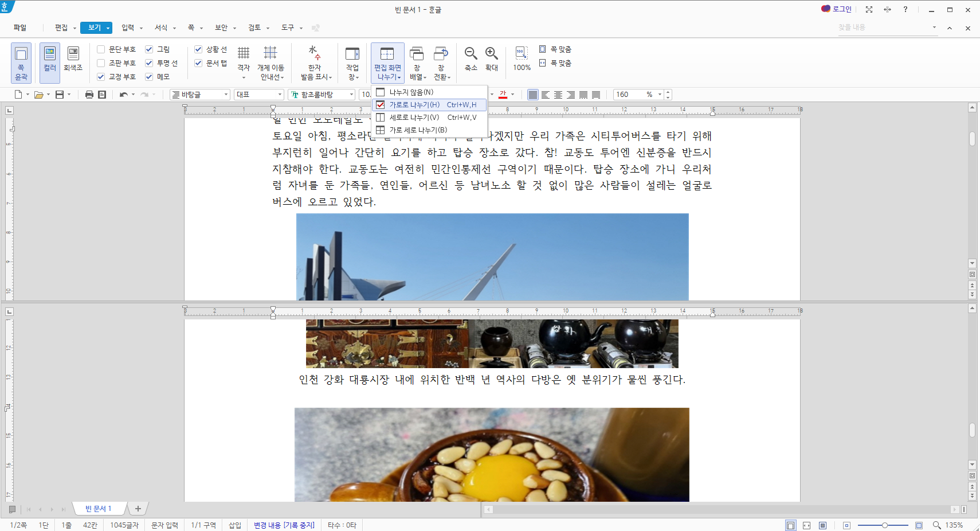Viewport: 980px width, 531px height.
Task: Choose 나누지 않음(N) to remove the split
Action: pyautogui.click(x=429, y=92)
